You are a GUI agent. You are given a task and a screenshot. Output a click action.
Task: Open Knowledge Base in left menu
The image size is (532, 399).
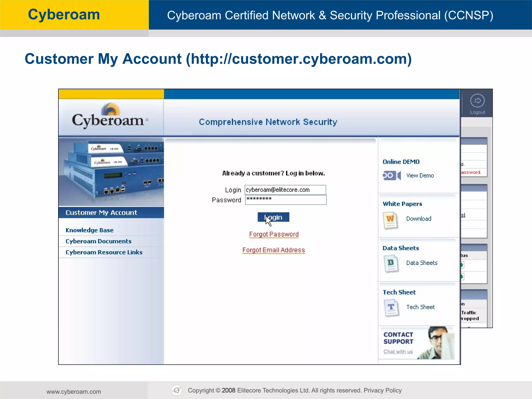point(90,230)
